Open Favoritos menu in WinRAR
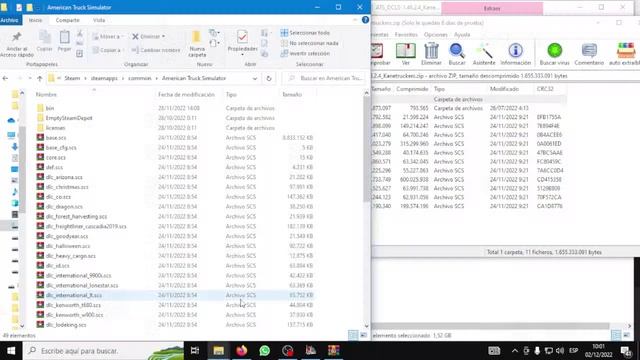640x360 pixels. point(406,35)
